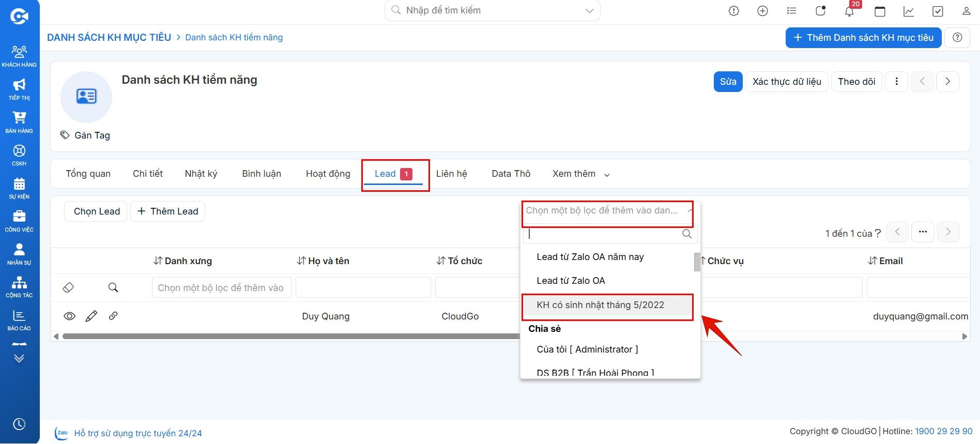Sort by the Danh xưng column
This screenshot has width=980, height=444.
[x=182, y=261]
